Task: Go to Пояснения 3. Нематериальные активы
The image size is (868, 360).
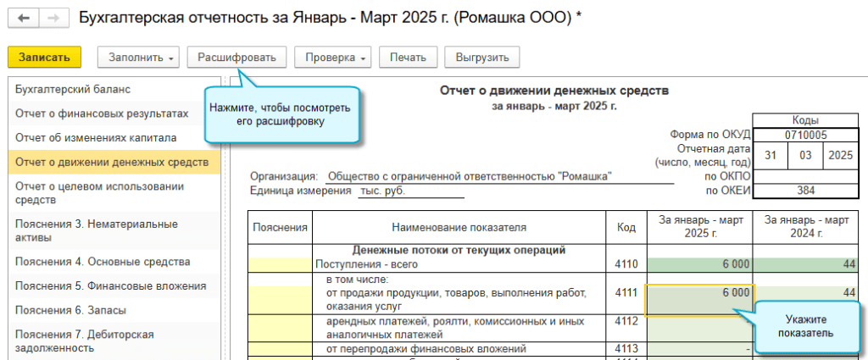Action: point(97,230)
